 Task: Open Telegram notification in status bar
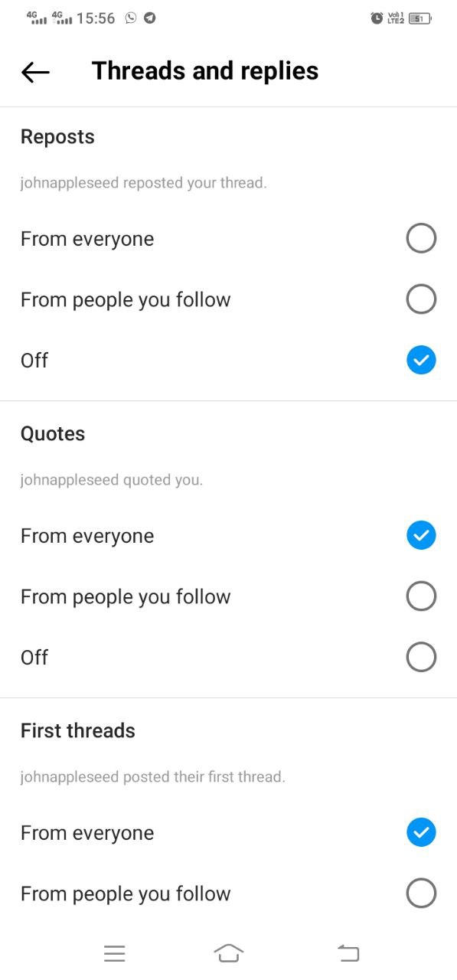pyautogui.click(x=150, y=18)
